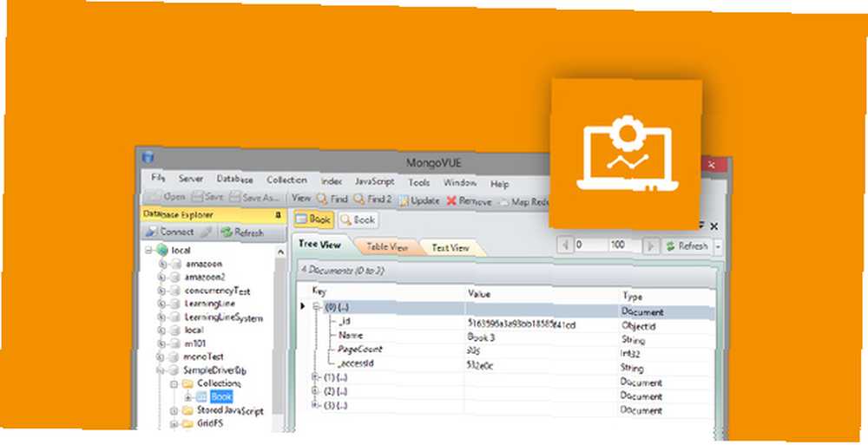This screenshot has height=445, width=868.
Task: Select the first Book document tab
Action: point(314,219)
